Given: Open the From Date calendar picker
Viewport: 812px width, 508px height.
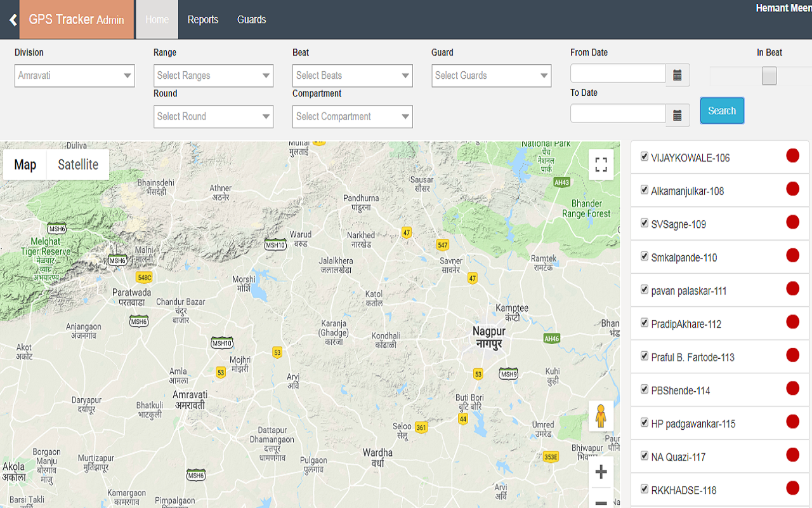Looking at the screenshot, I should (677, 76).
